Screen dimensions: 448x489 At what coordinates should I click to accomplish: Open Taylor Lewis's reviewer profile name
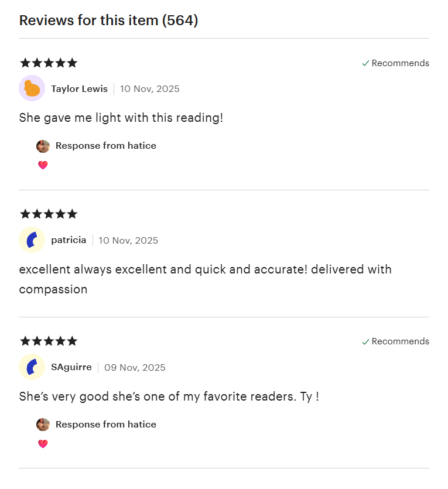click(79, 89)
